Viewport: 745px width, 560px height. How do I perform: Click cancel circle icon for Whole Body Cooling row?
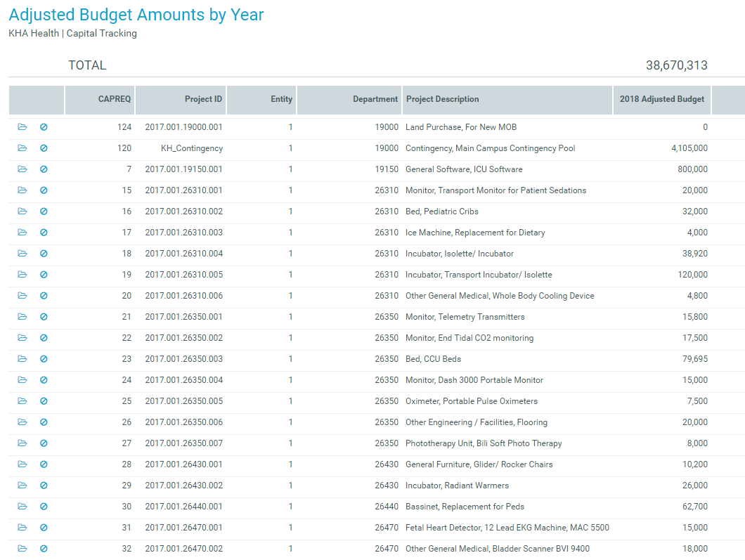click(44, 295)
